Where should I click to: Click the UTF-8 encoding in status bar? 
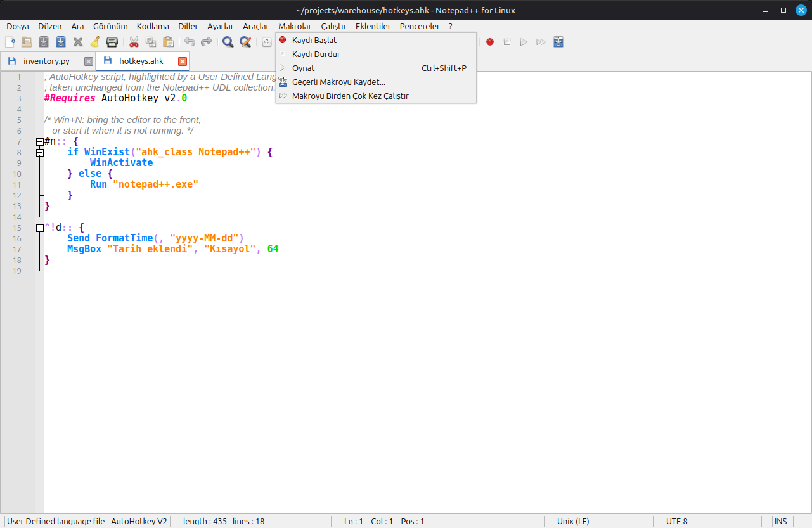tap(676, 521)
